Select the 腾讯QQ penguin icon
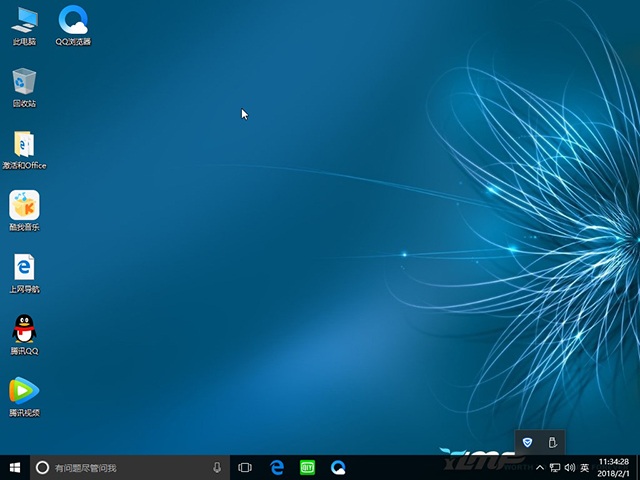Viewport: 640px width, 480px height. click(x=24, y=335)
